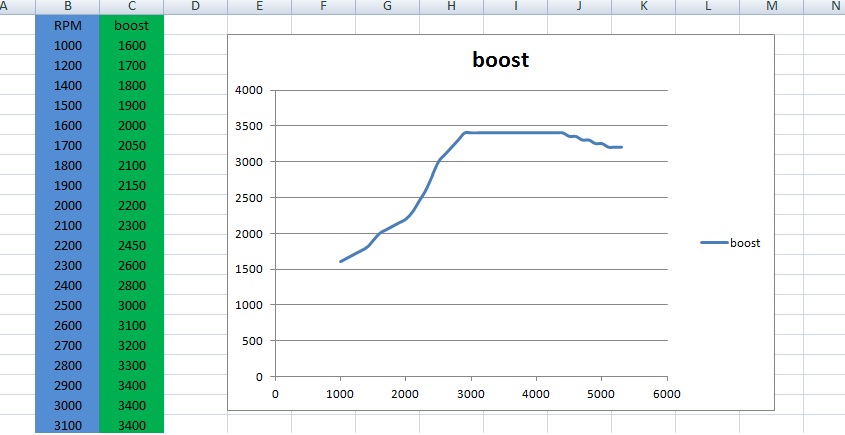The height and width of the screenshot is (435, 845).
Task: Select RPM cell 1200
Action: click(x=67, y=65)
